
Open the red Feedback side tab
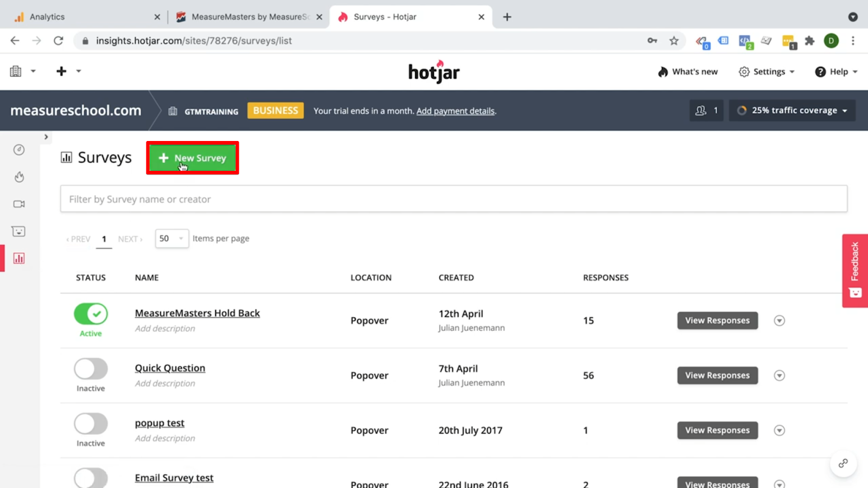coord(855,271)
